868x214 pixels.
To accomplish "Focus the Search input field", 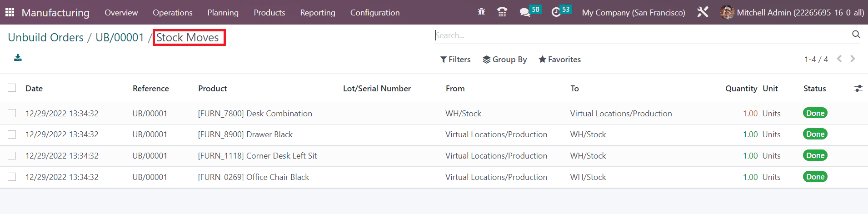I will point(643,35).
